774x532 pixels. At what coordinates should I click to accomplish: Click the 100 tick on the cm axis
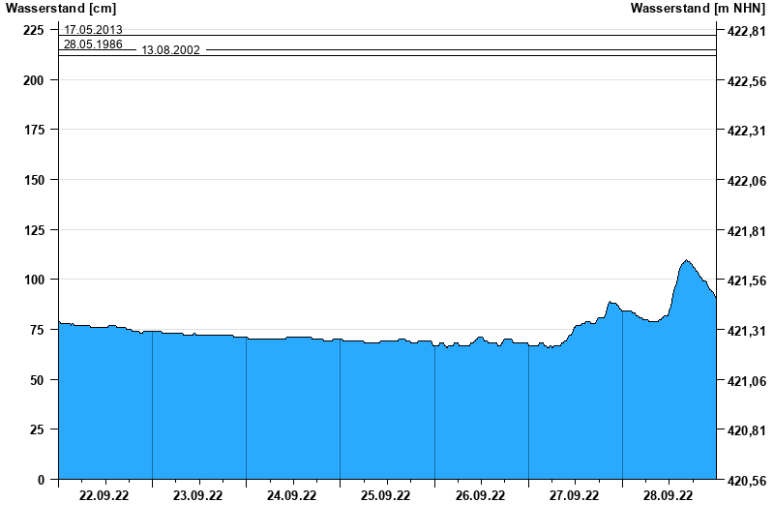tap(35, 280)
